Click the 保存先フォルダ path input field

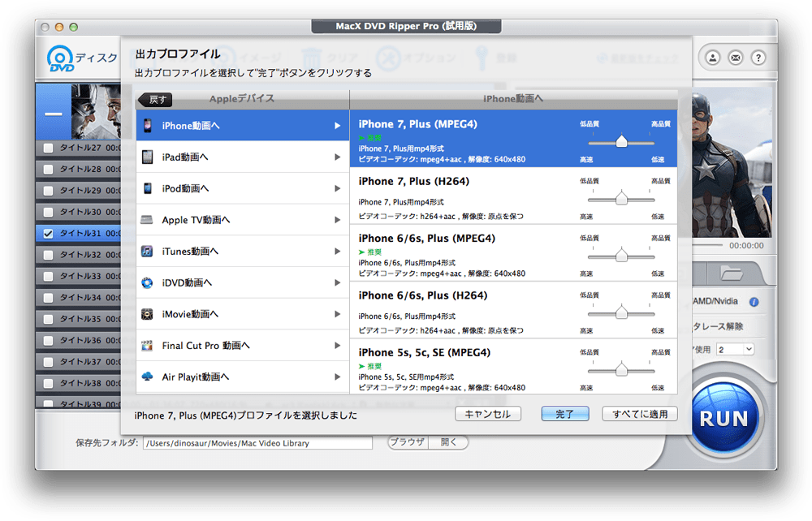[x=258, y=443]
